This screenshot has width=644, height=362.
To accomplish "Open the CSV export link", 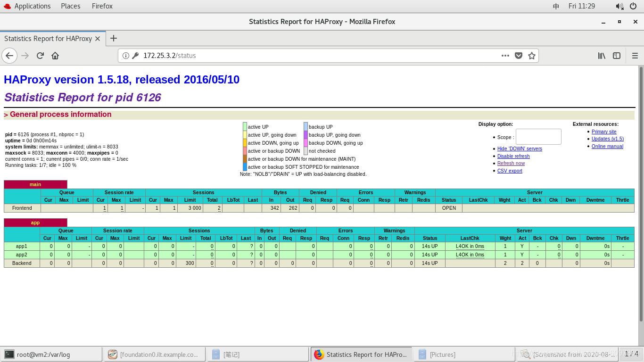I will pyautogui.click(x=510, y=171).
